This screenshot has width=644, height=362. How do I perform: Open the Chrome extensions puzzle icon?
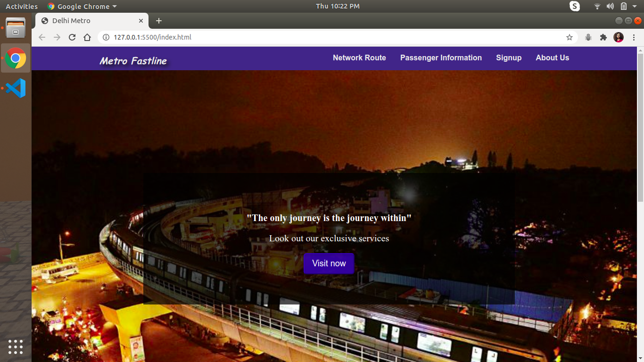pyautogui.click(x=603, y=37)
